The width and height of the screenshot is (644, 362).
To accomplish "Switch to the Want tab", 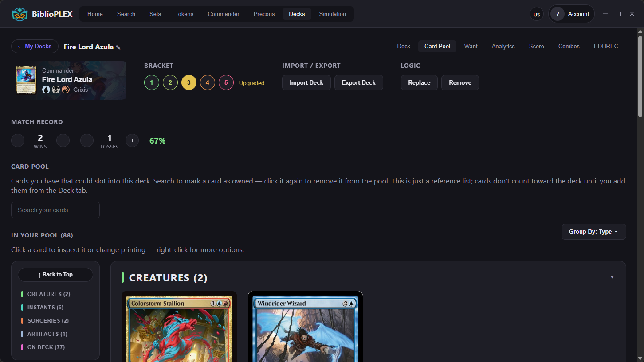I will [471, 47].
